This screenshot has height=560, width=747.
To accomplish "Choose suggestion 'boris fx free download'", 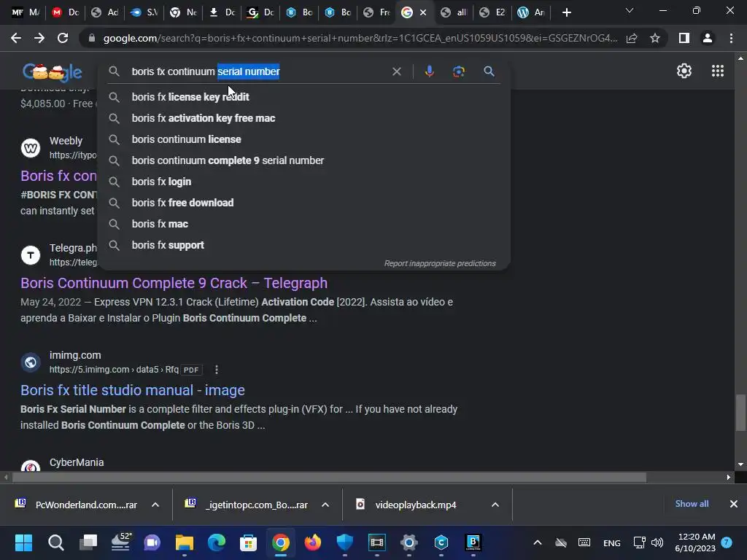I will [x=304, y=203].
